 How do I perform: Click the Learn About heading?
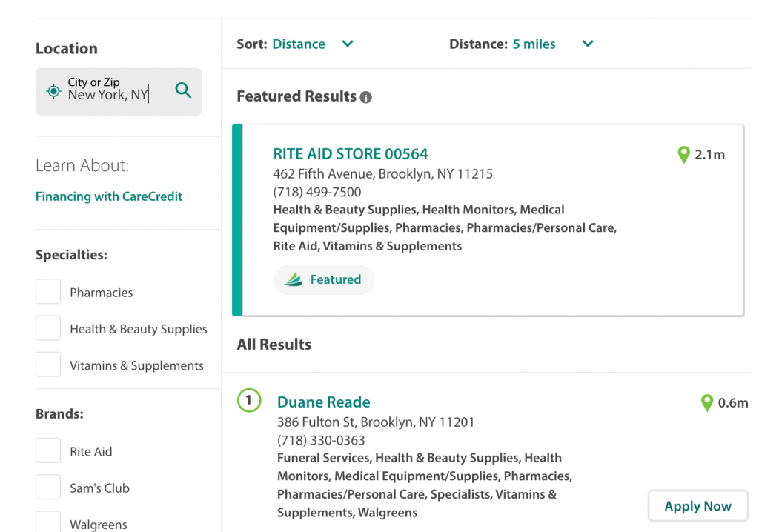82,165
